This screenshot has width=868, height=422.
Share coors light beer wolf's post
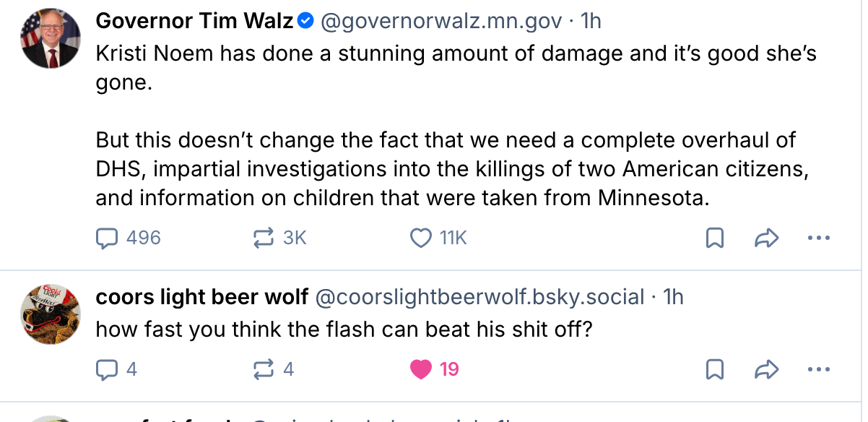click(765, 369)
